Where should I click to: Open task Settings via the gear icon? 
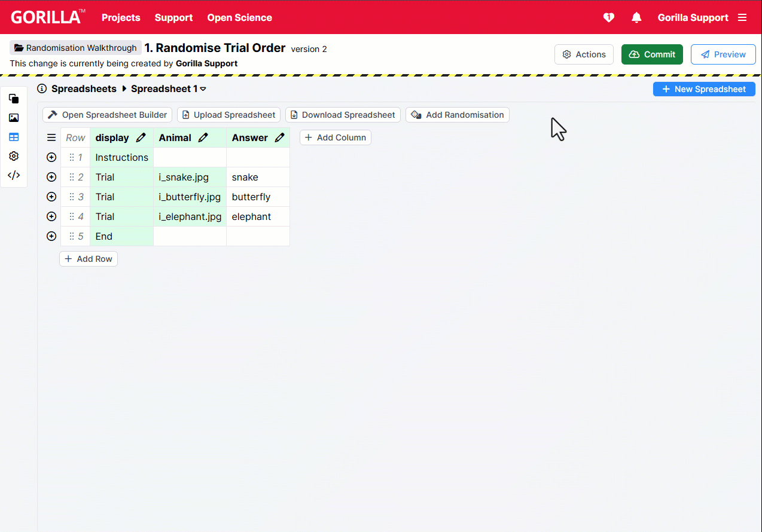pos(14,156)
